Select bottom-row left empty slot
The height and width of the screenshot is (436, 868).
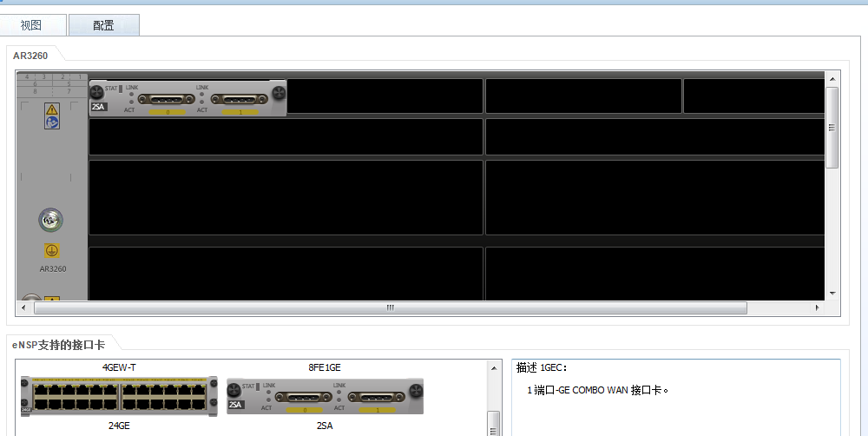pos(286,274)
